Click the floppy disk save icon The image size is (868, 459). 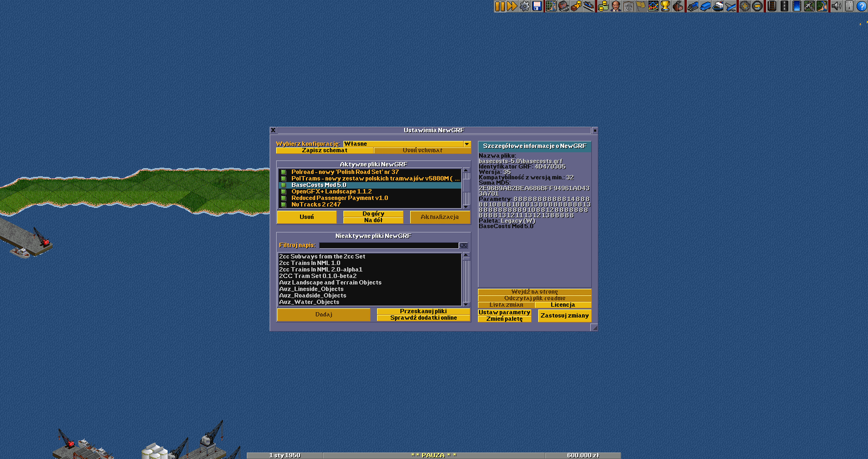pyautogui.click(x=537, y=6)
